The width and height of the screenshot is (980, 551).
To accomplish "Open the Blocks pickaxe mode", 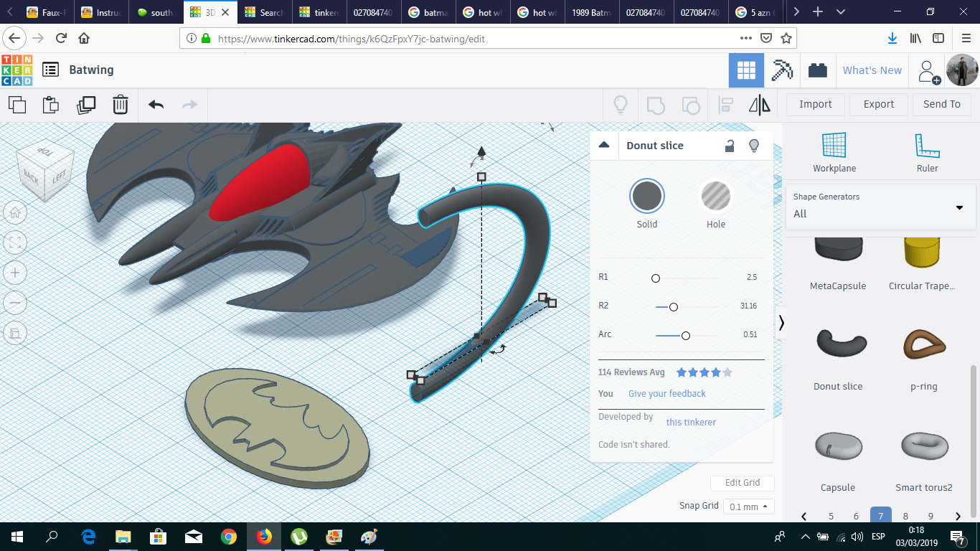I will click(x=782, y=70).
